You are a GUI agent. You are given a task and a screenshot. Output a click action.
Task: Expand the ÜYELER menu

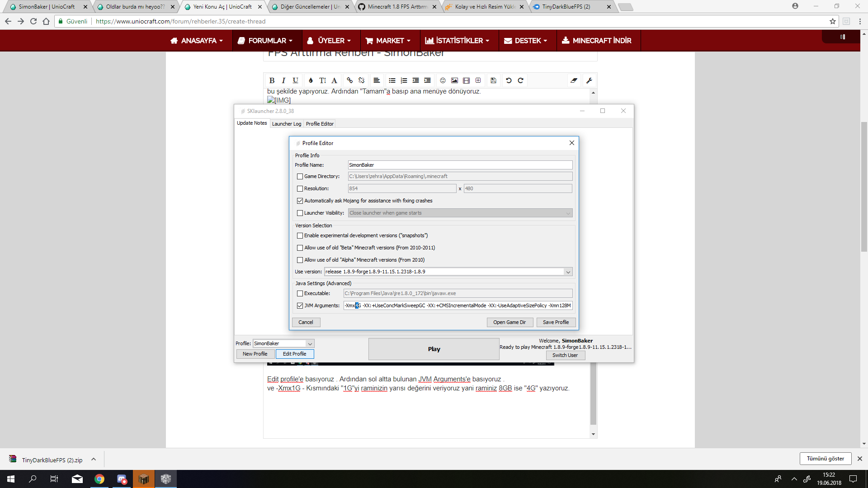coord(329,41)
